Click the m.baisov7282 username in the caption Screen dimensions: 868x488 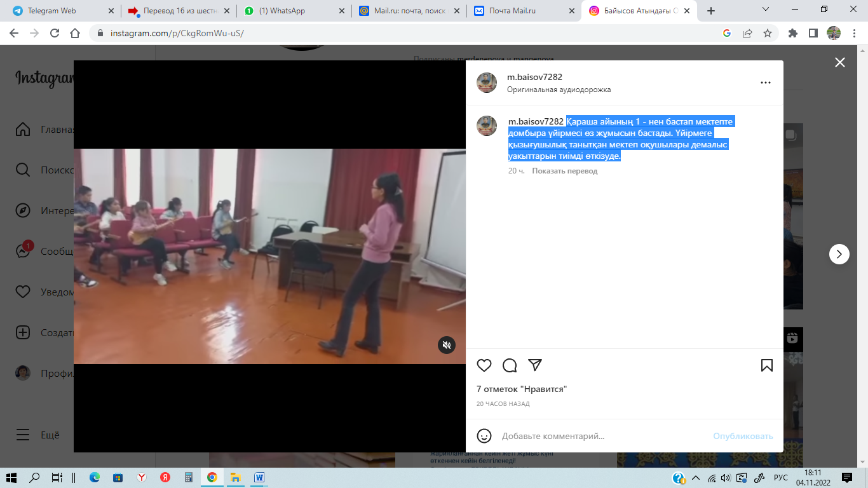pos(536,121)
